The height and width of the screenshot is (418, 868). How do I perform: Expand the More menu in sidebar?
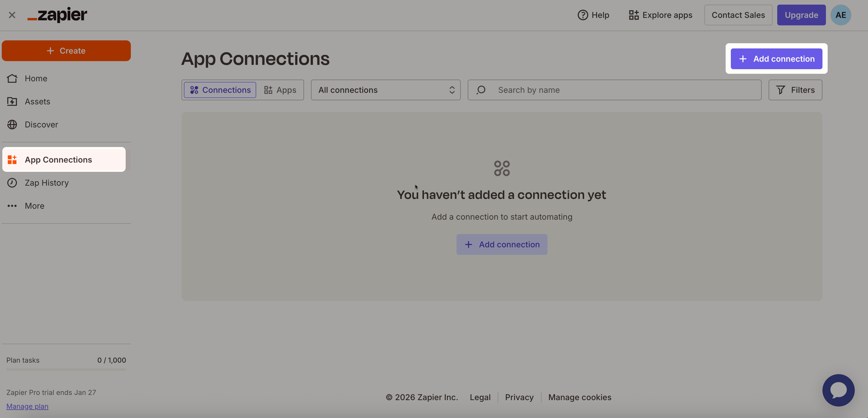coord(34,206)
